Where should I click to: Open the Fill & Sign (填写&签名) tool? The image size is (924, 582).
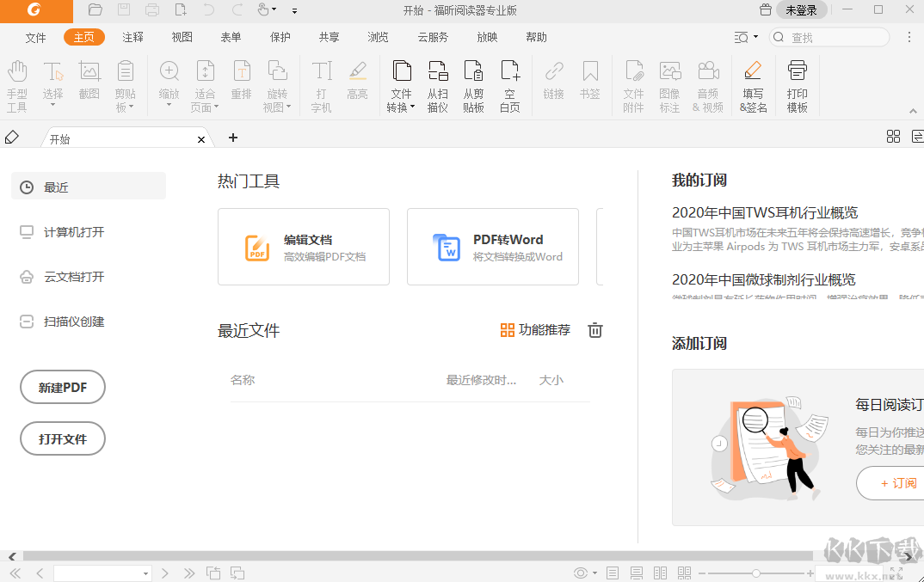pyautogui.click(x=753, y=83)
